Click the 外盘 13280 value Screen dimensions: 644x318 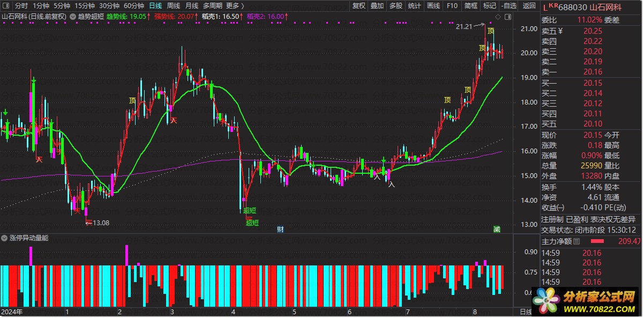(x=591, y=176)
